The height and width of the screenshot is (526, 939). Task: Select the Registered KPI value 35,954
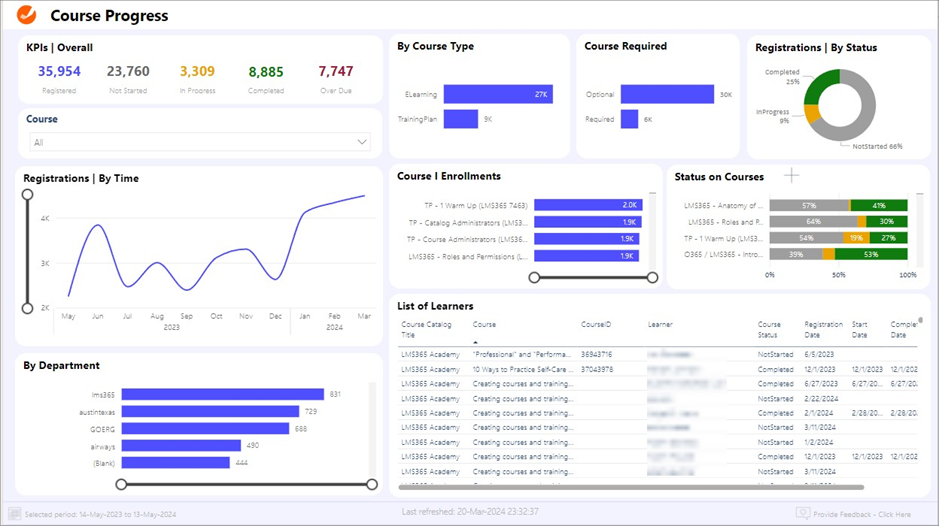coord(59,71)
